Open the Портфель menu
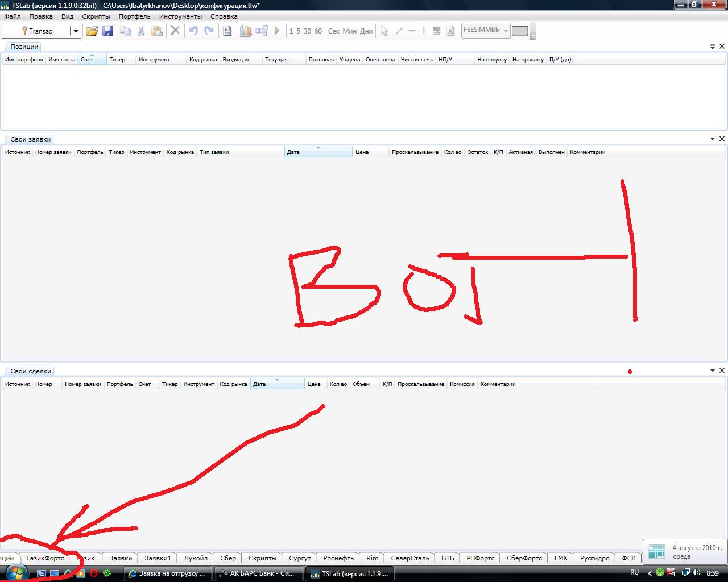The image size is (728, 582). [135, 16]
